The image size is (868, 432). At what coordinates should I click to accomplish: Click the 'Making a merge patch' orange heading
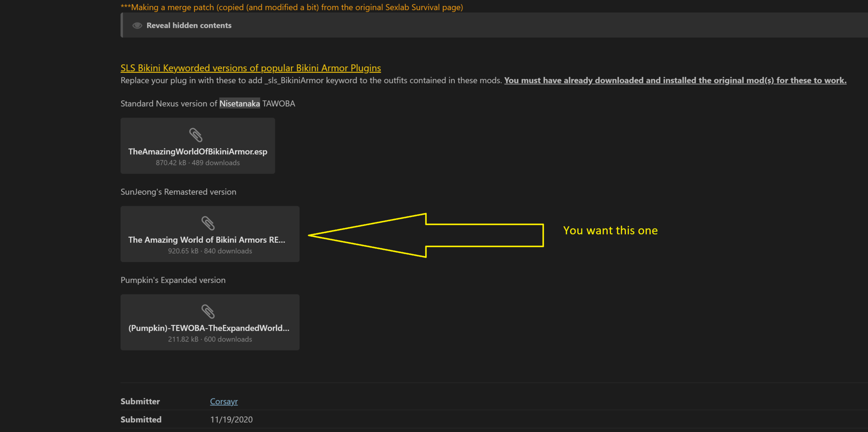click(x=292, y=7)
